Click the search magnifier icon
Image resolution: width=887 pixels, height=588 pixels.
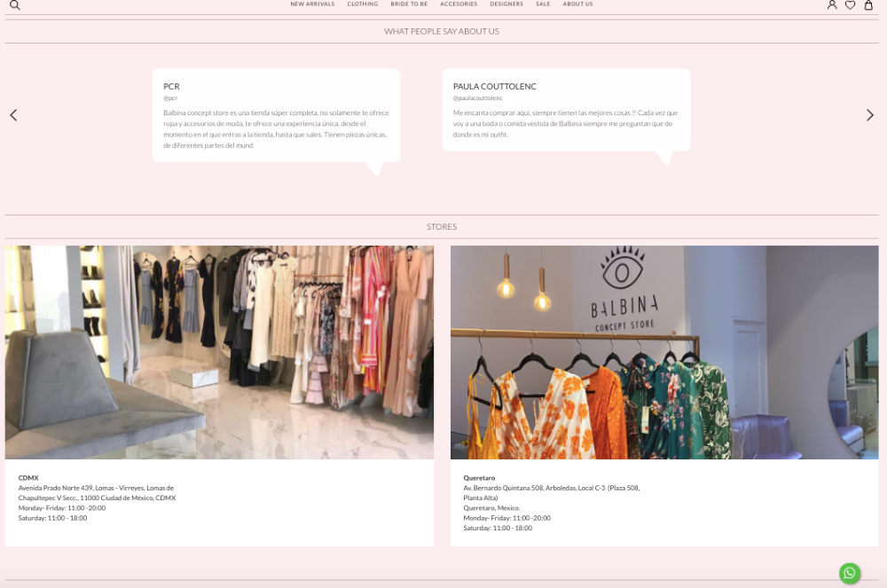[x=14, y=4]
